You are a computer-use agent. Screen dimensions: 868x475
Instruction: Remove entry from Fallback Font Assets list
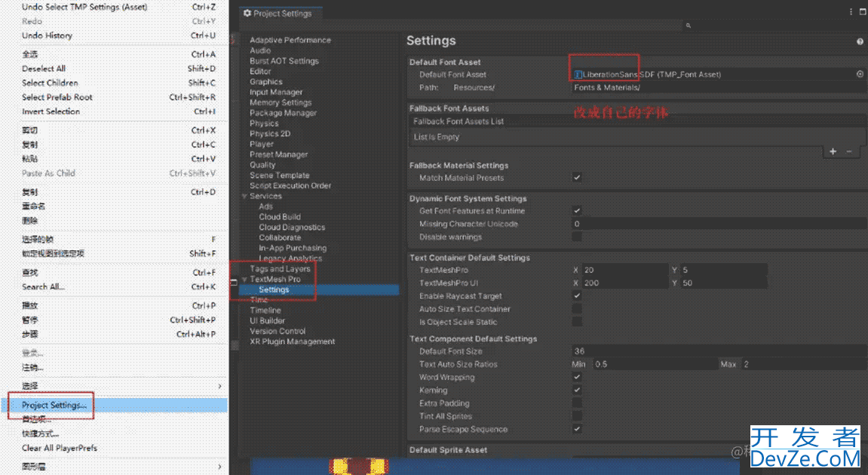pyautogui.click(x=848, y=151)
